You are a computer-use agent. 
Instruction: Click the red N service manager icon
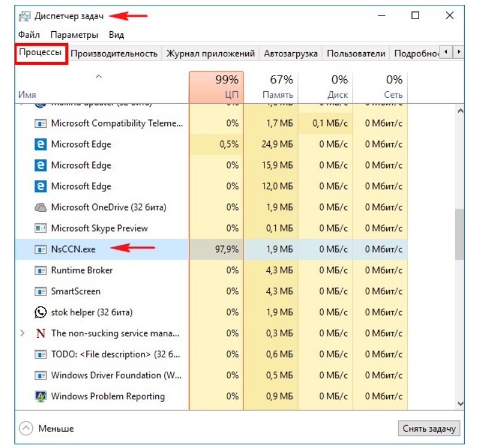[41, 333]
